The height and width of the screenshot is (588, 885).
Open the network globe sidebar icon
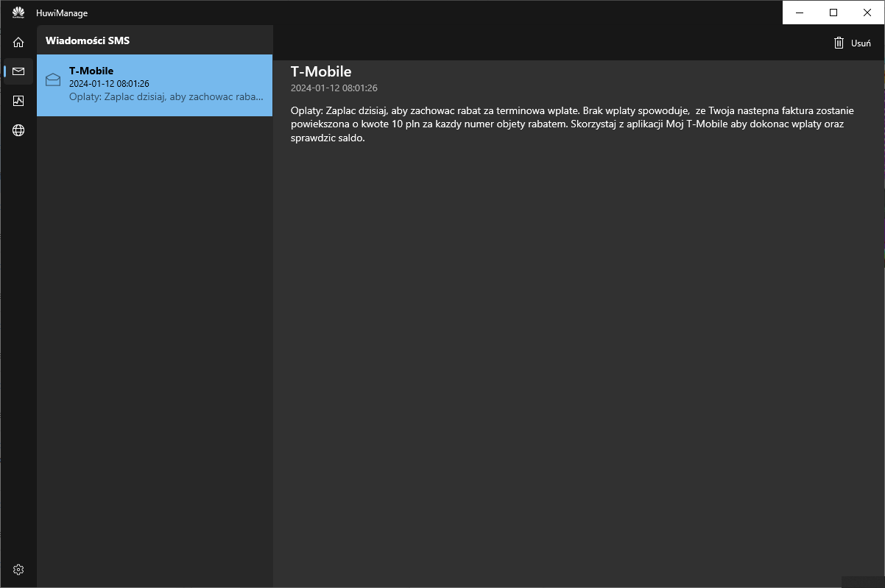click(18, 130)
